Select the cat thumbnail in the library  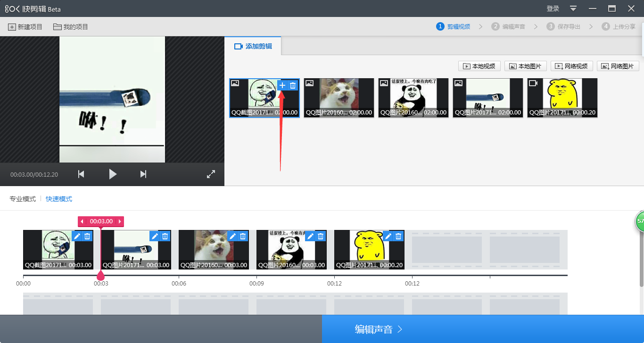tap(339, 98)
